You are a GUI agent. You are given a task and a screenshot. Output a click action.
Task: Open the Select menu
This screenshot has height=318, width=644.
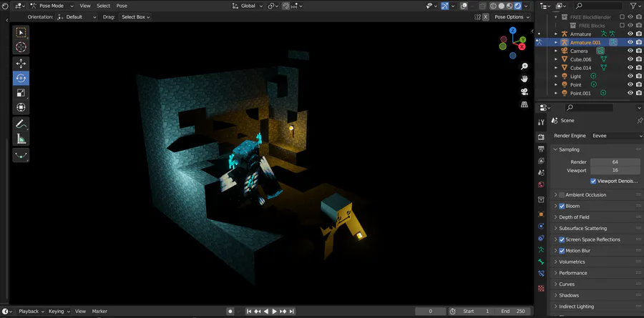[x=103, y=6]
